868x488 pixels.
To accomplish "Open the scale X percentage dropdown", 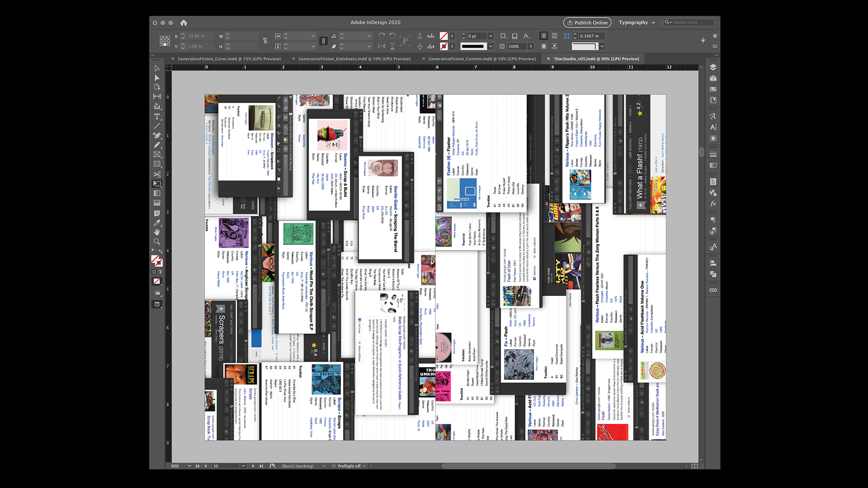I will [x=313, y=36].
